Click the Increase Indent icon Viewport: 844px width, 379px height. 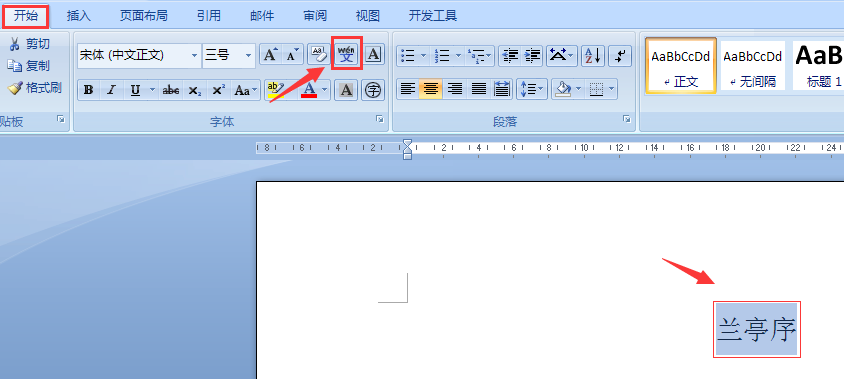coord(532,55)
